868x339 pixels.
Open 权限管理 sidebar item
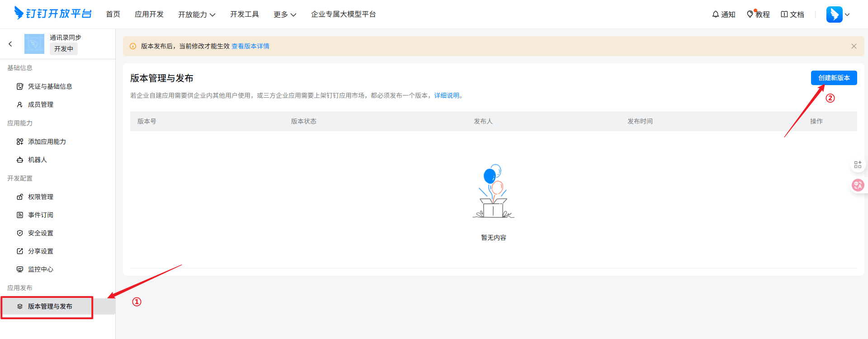(41, 197)
